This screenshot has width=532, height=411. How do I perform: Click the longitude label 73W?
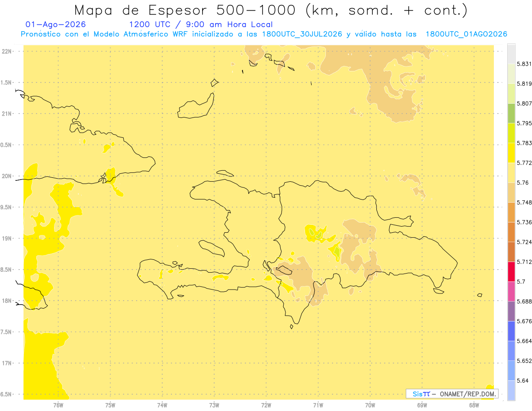pos(214,405)
